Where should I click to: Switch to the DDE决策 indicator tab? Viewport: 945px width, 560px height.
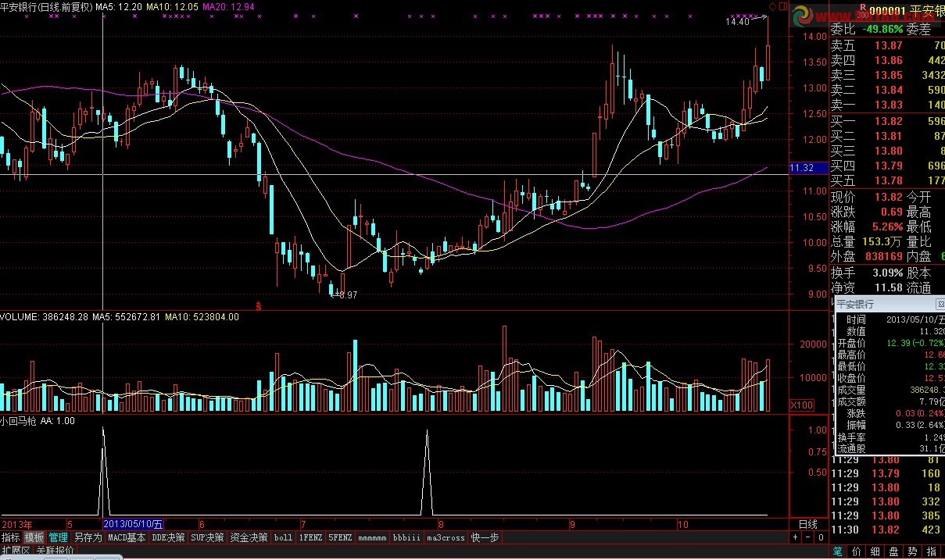(169, 537)
